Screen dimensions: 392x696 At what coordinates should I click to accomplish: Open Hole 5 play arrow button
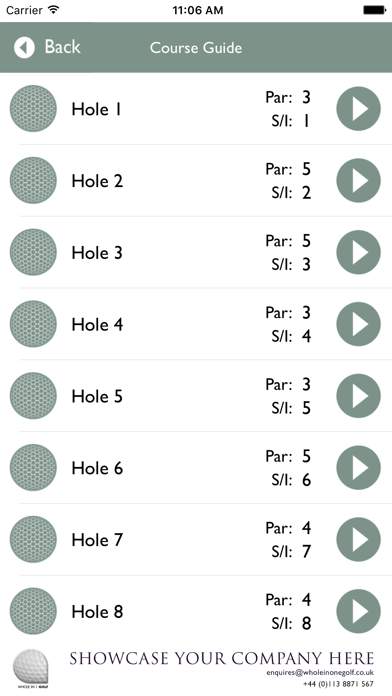(x=358, y=396)
